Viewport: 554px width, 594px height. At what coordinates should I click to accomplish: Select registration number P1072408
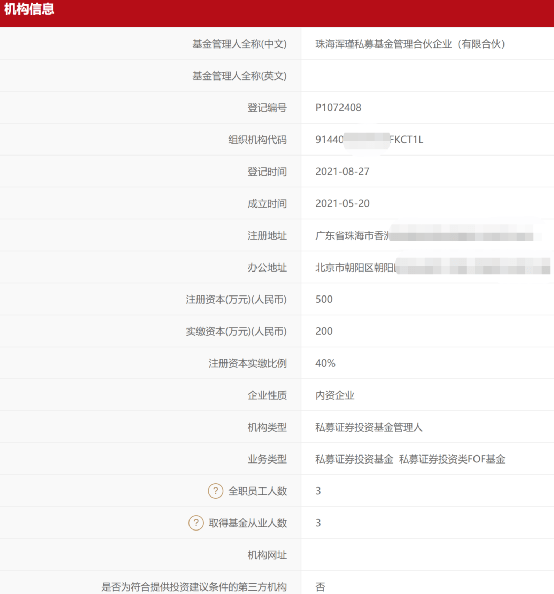tap(338, 108)
